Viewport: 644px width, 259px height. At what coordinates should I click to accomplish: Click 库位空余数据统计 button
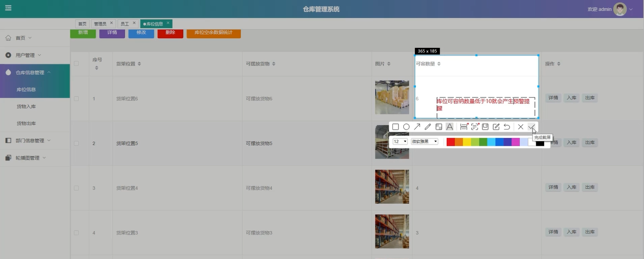(x=214, y=33)
